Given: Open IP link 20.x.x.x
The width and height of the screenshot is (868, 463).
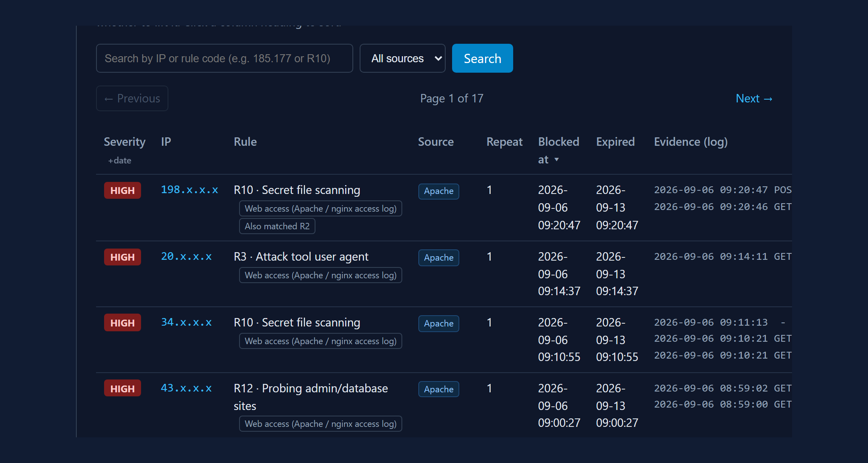Looking at the screenshot, I should coord(186,256).
